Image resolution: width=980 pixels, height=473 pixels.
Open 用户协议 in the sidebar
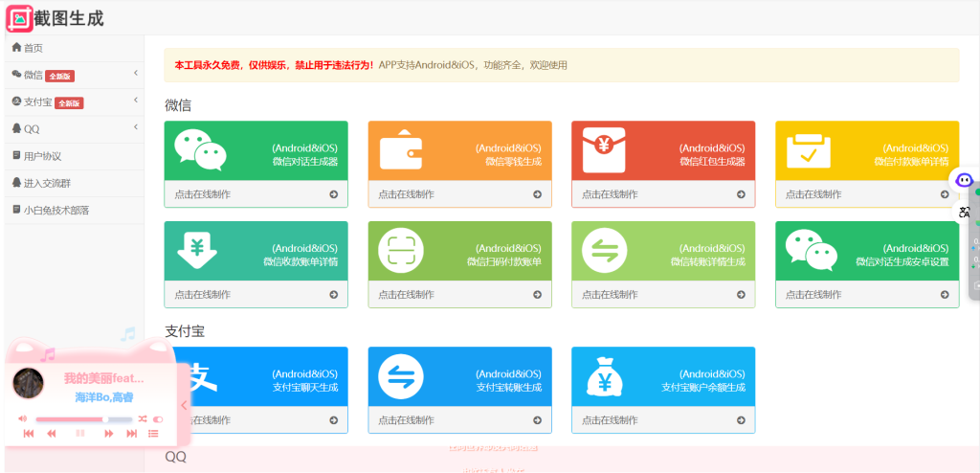click(x=75, y=156)
